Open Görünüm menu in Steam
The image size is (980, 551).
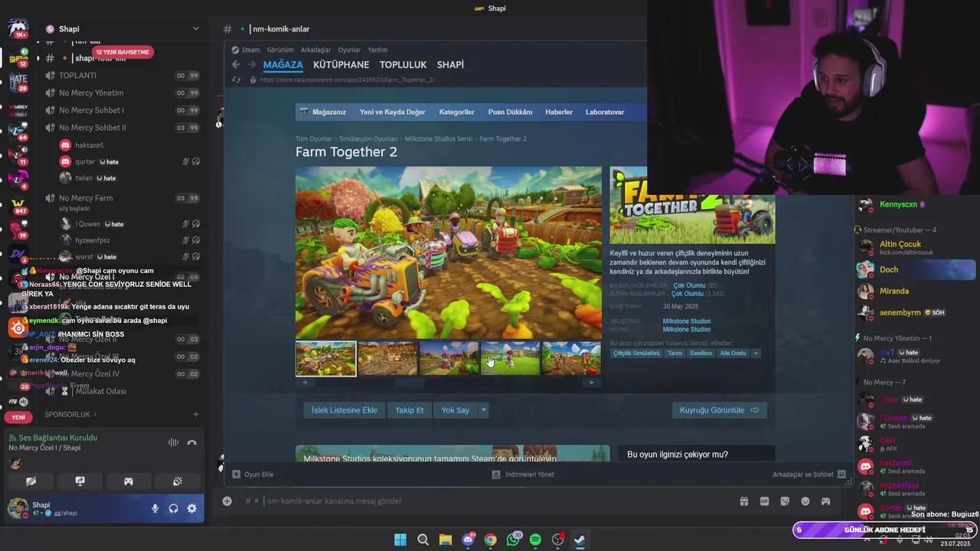pos(280,50)
